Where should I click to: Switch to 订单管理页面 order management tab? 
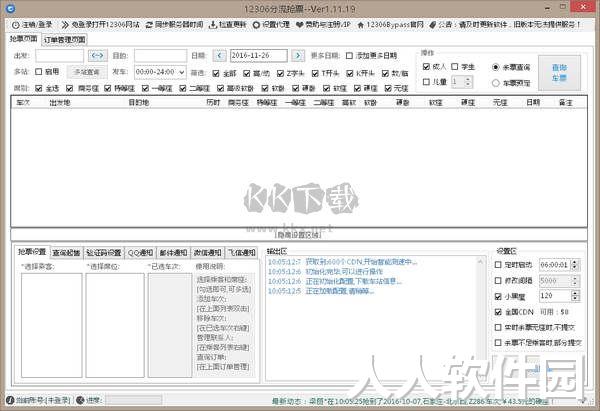(64, 40)
